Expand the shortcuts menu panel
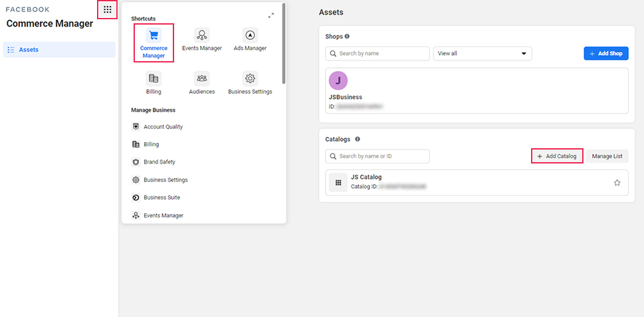Image resolution: width=644 pixels, height=317 pixels. pos(271,15)
